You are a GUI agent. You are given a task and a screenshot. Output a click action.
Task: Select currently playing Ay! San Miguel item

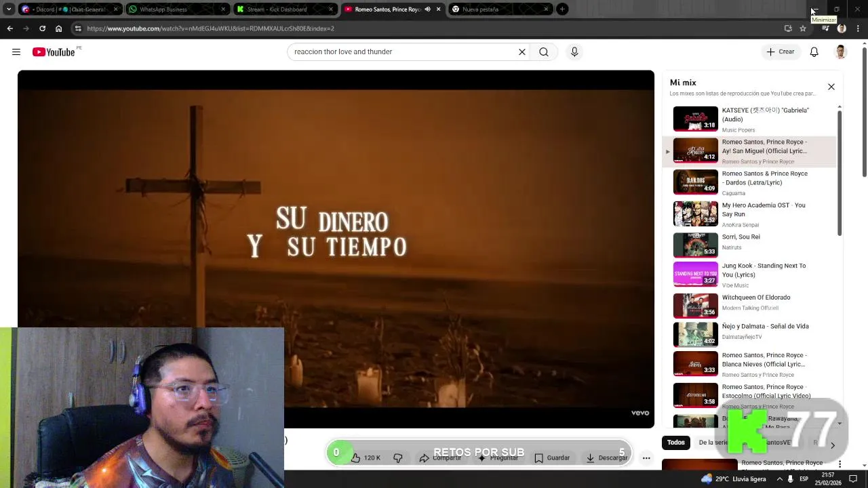coord(749,151)
